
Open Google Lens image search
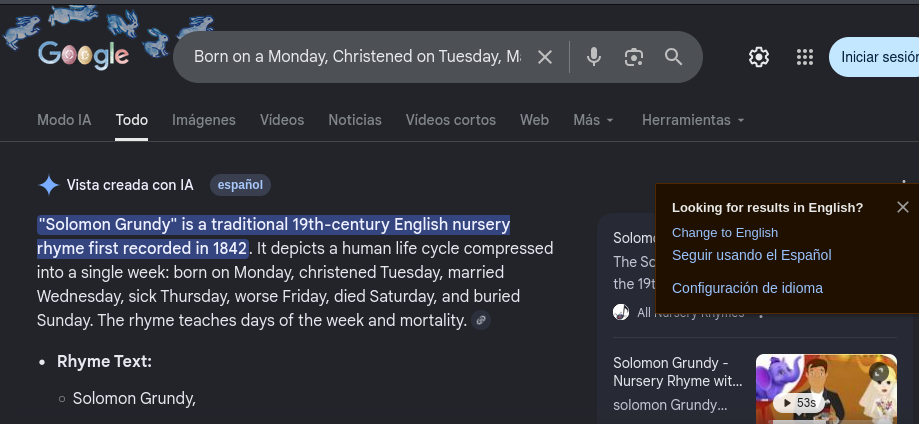633,57
